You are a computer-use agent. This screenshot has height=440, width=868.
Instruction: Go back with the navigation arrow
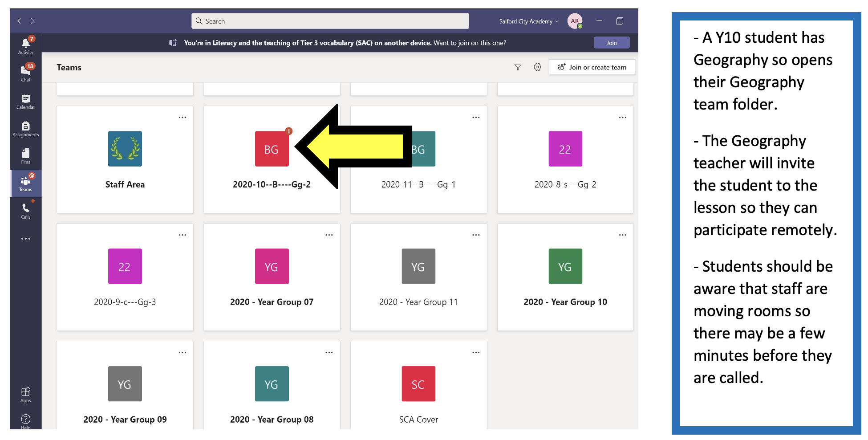[x=19, y=21]
